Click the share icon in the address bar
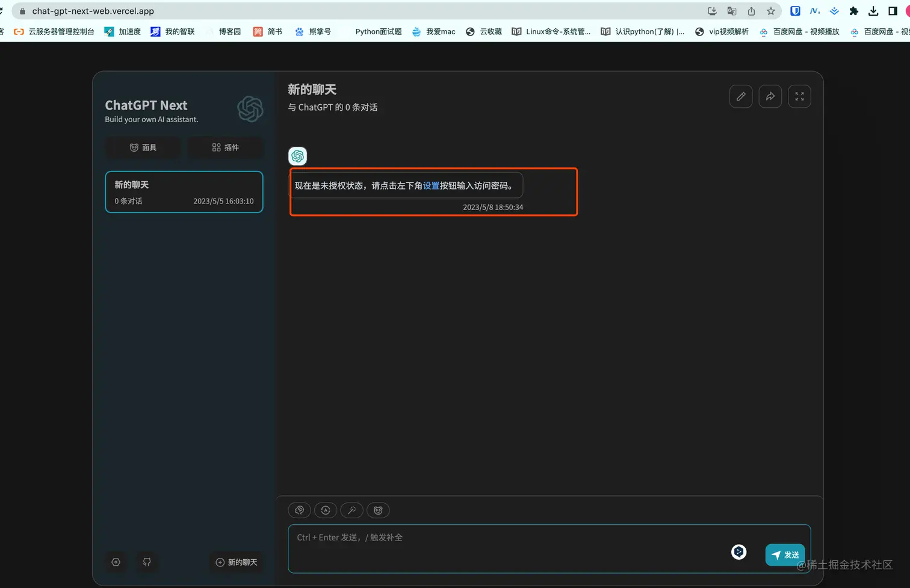This screenshot has width=910, height=588. pyautogui.click(x=751, y=11)
